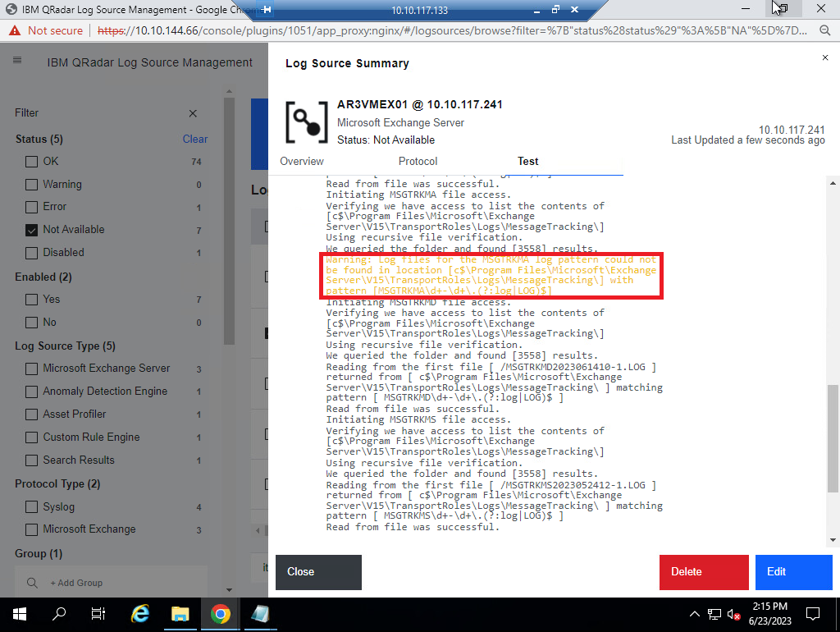Open the Protocol tab
840x632 pixels.
coord(418,162)
